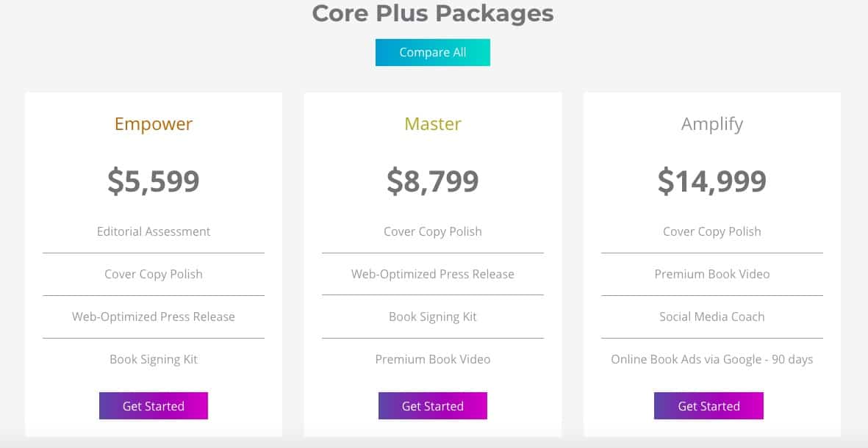Viewport: 868px width, 448px height.
Task: Click Web-Optimized Press Release under Master
Action: (x=433, y=274)
